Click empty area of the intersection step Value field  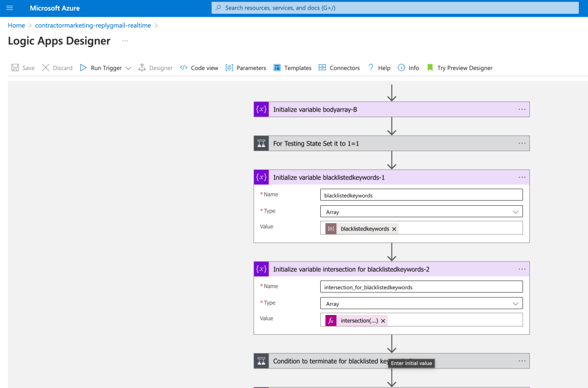(x=454, y=320)
